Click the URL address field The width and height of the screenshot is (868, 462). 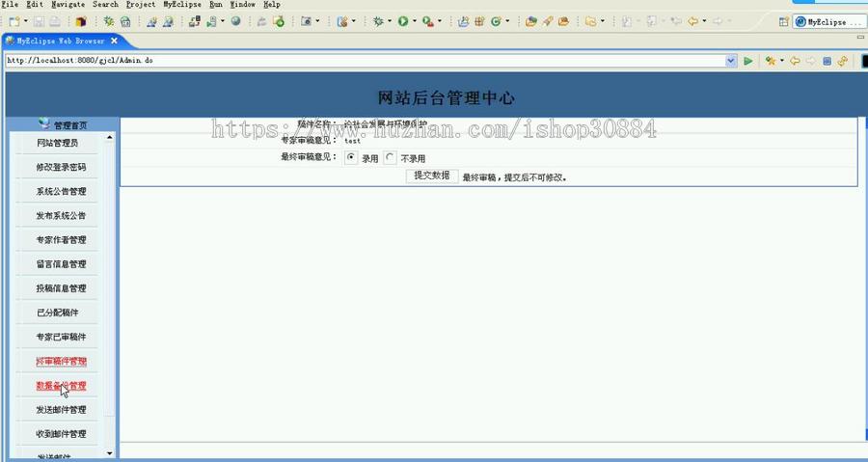pos(366,61)
